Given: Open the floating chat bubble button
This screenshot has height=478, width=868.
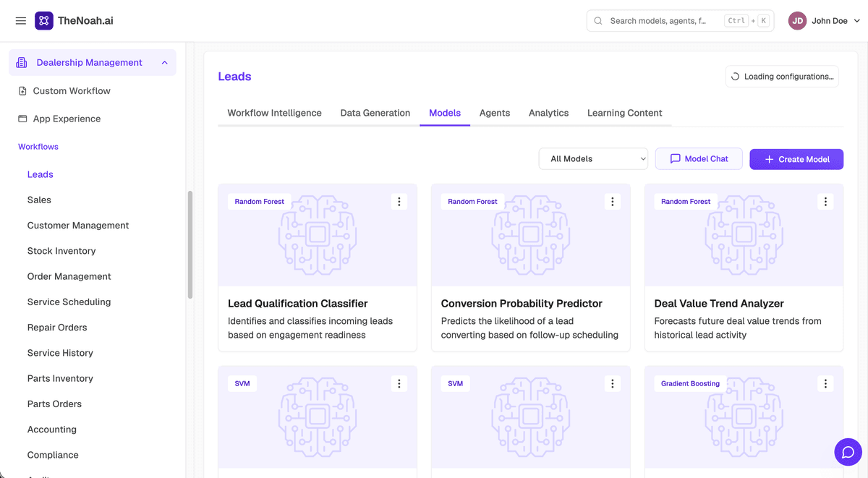Looking at the screenshot, I should 848,452.
